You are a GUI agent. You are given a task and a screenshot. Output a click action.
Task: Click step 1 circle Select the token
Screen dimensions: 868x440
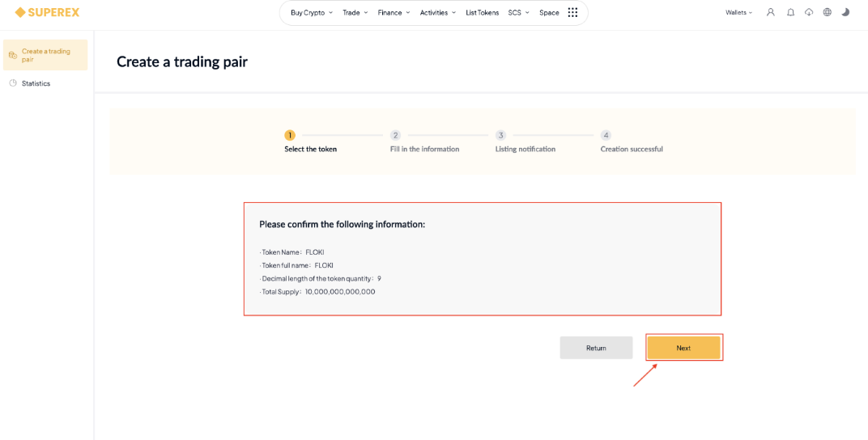point(290,135)
